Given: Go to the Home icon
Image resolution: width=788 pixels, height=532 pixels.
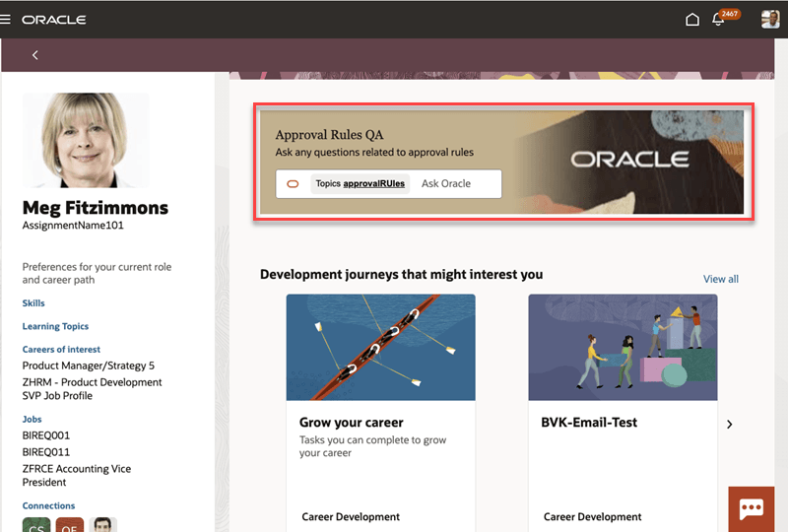Looking at the screenshot, I should [x=692, y=19].
